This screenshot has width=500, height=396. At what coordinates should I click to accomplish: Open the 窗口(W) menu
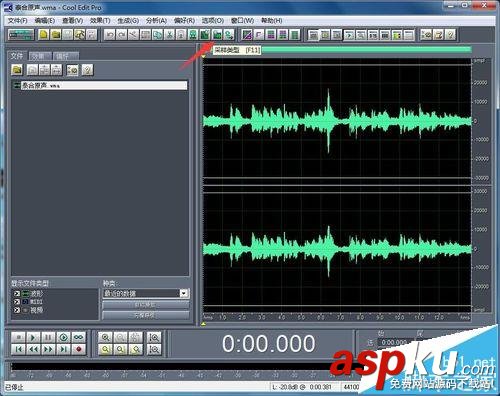coord(242,21)
